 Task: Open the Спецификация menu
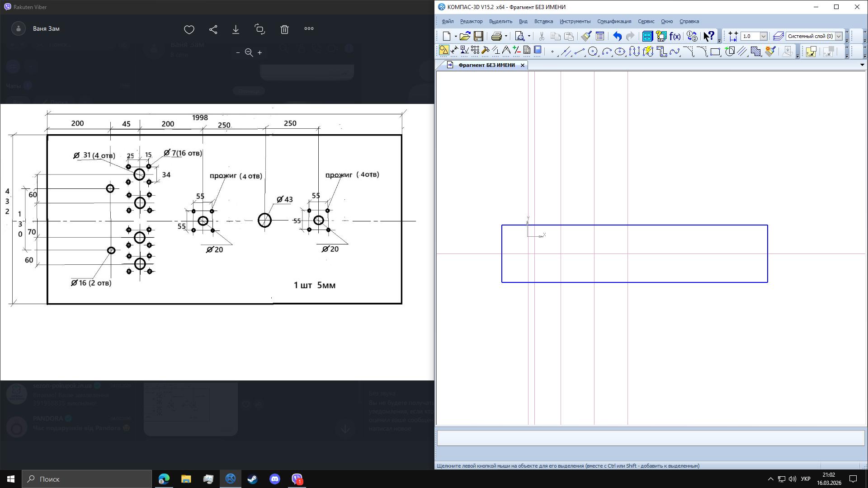(614, 21)
